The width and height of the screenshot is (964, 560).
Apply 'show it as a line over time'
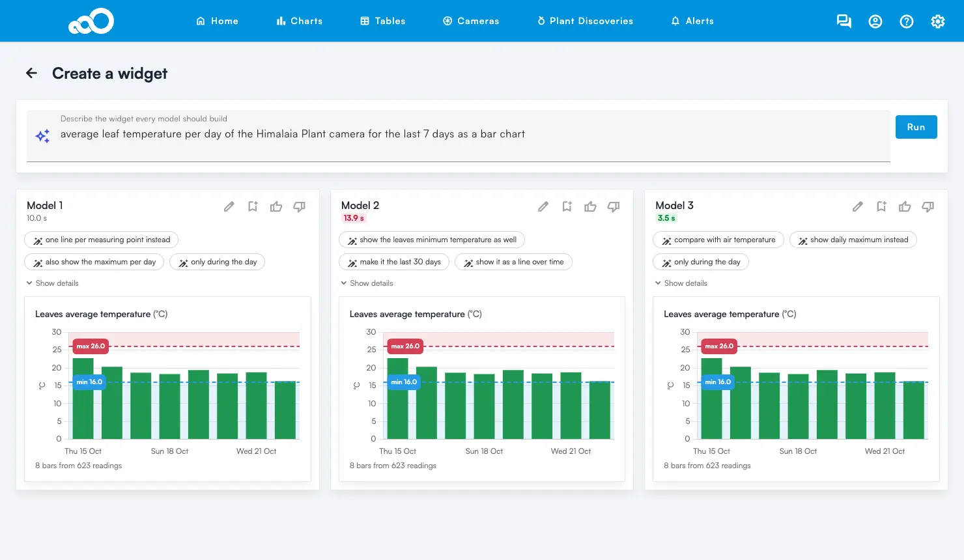(513, 262)
